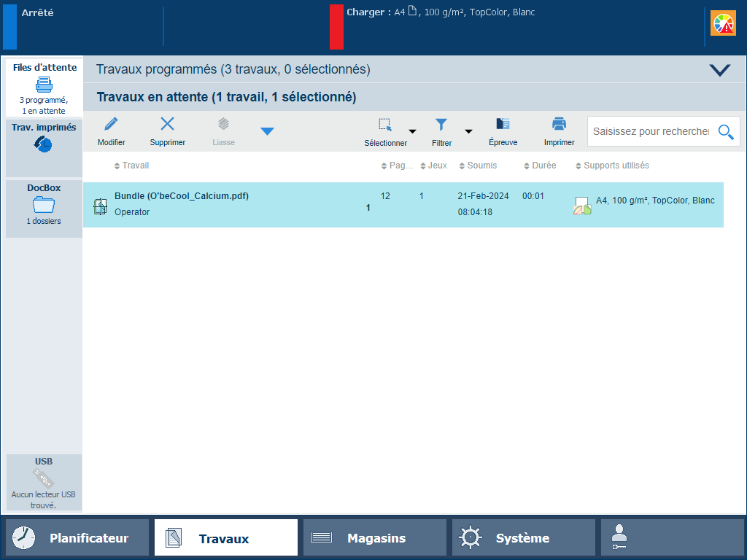747x560 pixels.
Task: Click the search input field
Action: (x=651, y=131)
